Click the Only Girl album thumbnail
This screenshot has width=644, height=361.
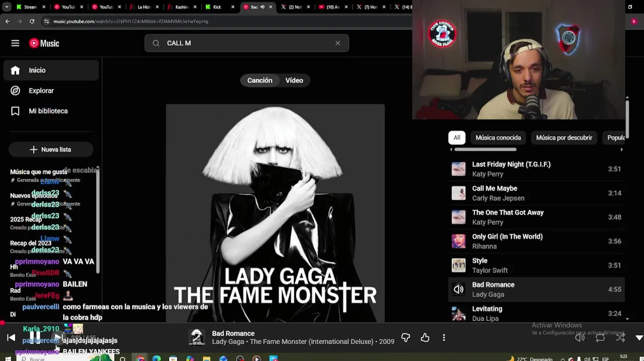(x=458, y=241)
